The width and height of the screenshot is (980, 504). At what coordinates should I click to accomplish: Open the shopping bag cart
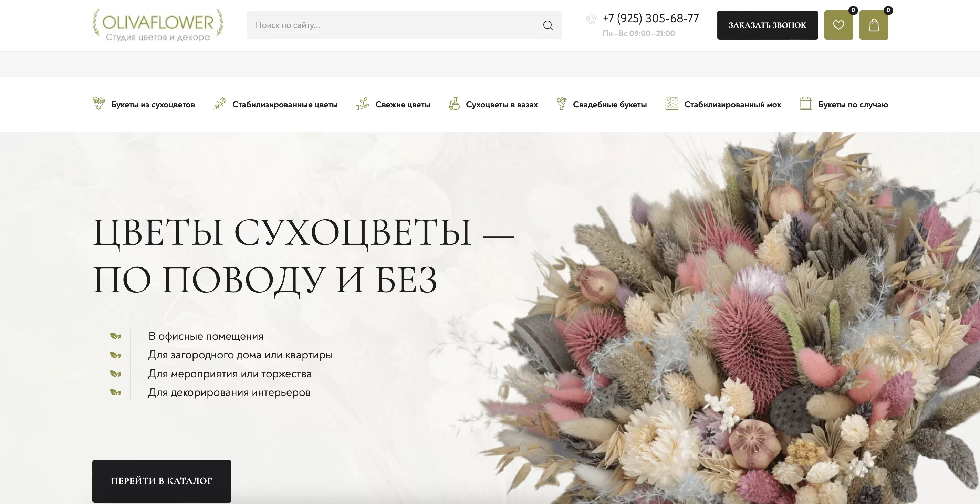coord(874,25)
